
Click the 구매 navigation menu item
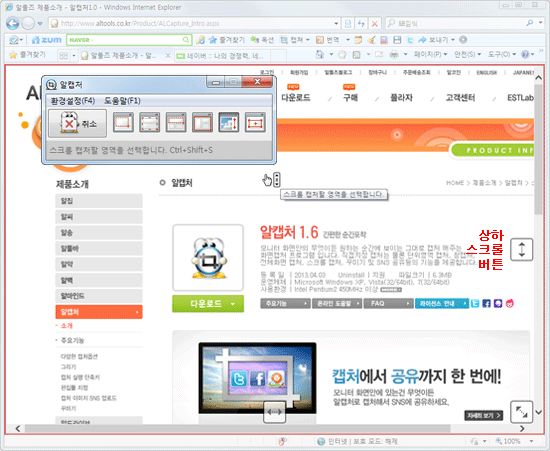click(350, 97)
